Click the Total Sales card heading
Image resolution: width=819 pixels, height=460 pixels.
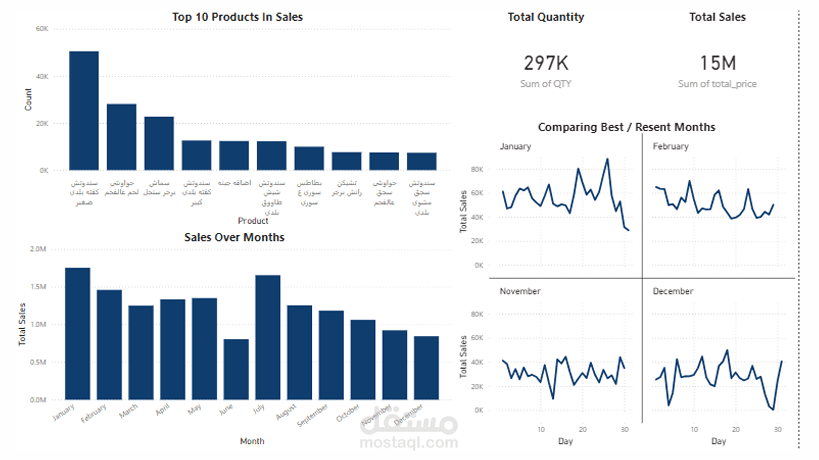pos(718,17)
